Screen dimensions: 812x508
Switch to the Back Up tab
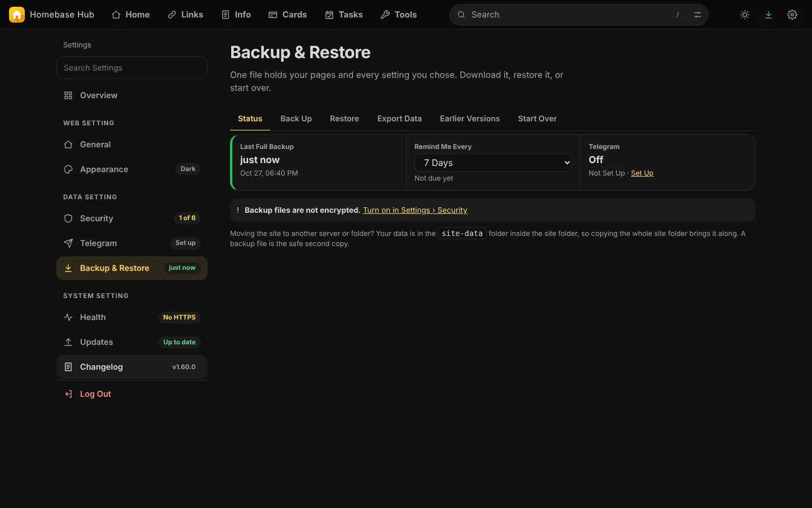point(296,119)
